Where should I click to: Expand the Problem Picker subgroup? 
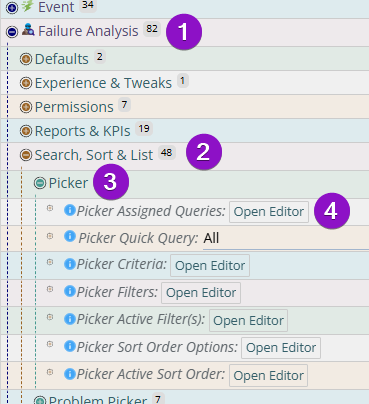pos(40,400)
